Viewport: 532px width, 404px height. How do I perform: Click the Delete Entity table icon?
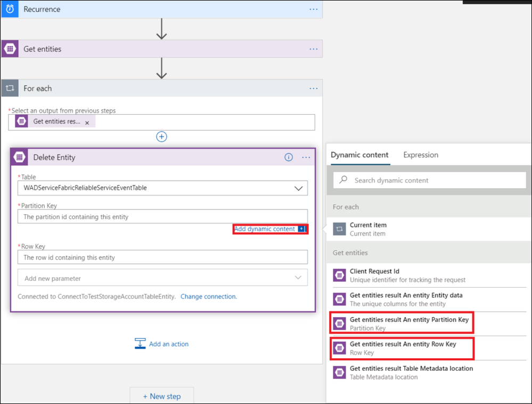pyautogui.click(x=19, y=157)
